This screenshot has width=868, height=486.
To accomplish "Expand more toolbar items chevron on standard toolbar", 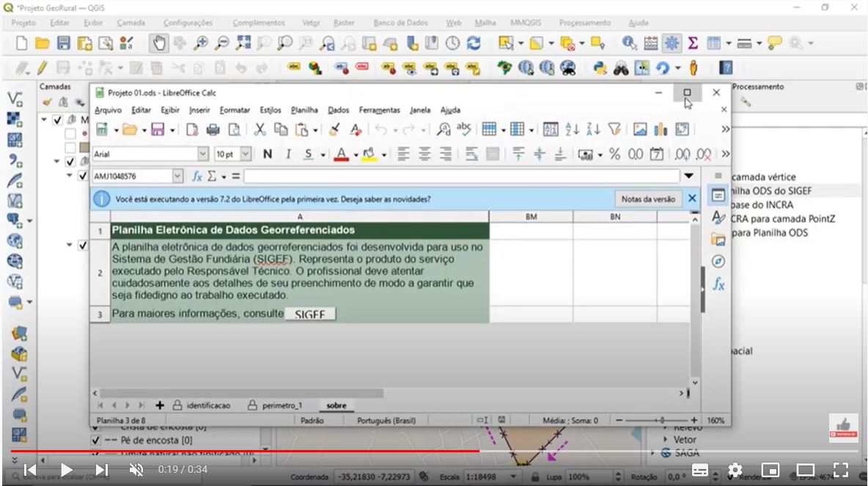I will click(725, 130).
